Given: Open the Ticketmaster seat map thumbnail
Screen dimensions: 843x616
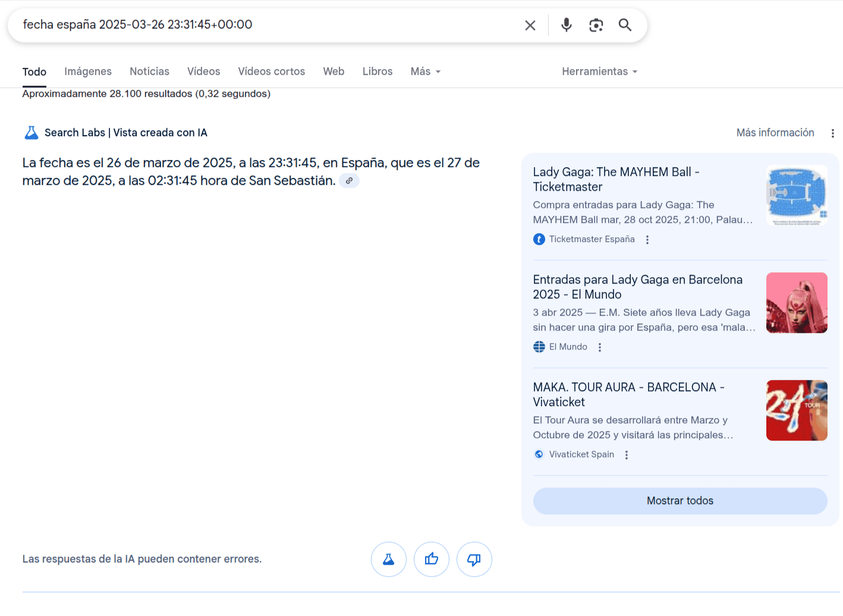Looking at the screenshot, I should click(797, 195).
